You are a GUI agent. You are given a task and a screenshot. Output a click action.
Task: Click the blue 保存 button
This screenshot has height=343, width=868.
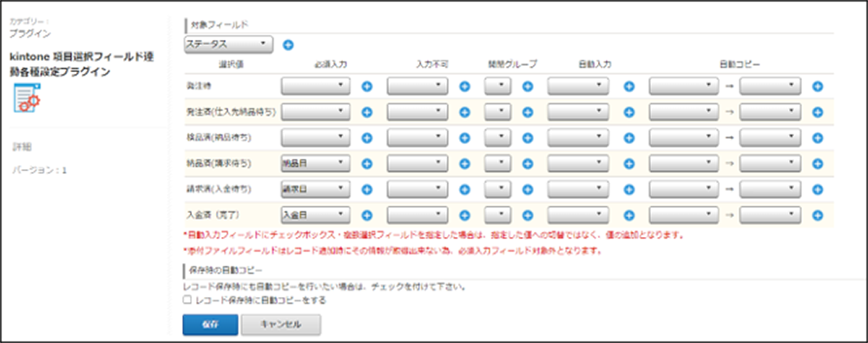(x=210, y=325)
